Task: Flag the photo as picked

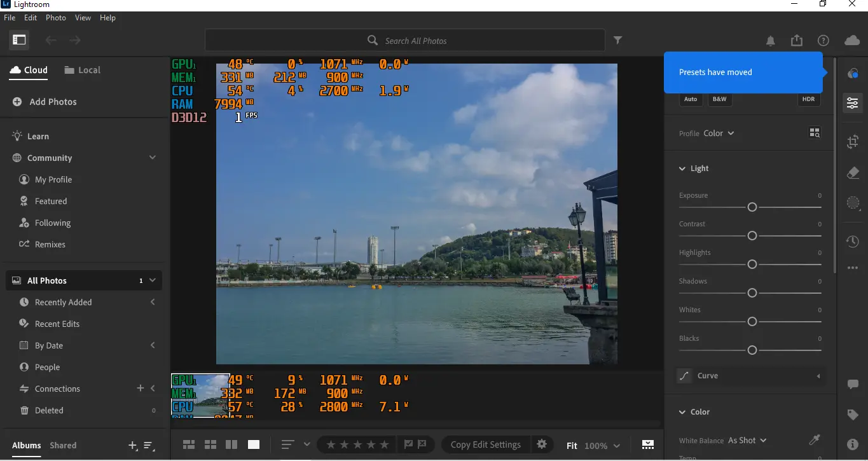Action: click(409, 444)
